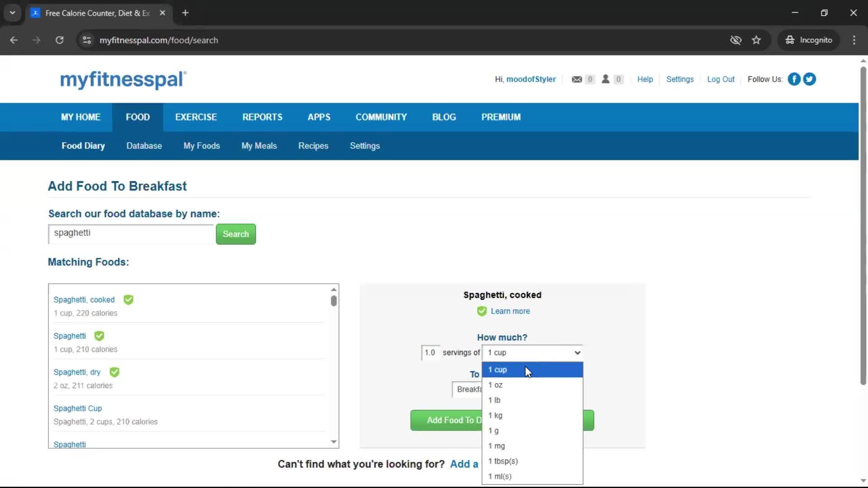Click the myfitnesspal logo
Viewport: 868px width, 488px height.
[x=123, y=80]
